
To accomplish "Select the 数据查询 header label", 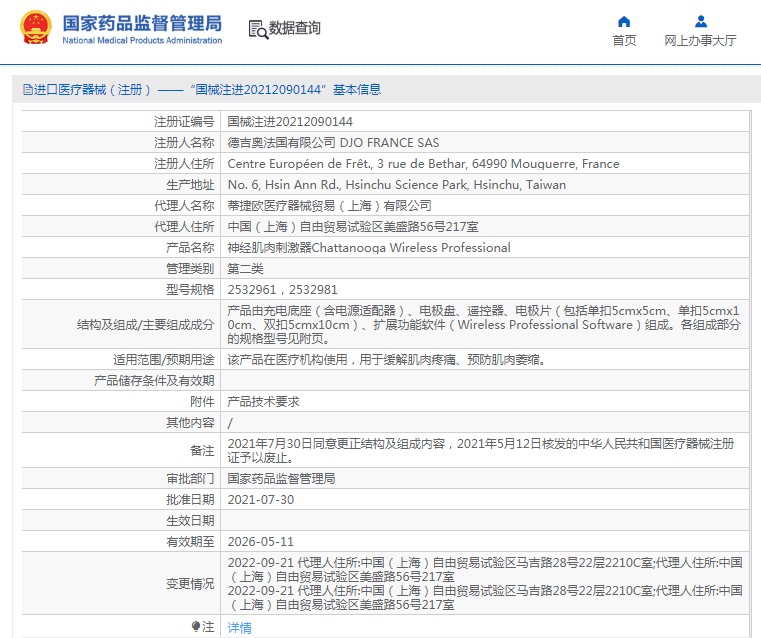I will pos(295,29).
